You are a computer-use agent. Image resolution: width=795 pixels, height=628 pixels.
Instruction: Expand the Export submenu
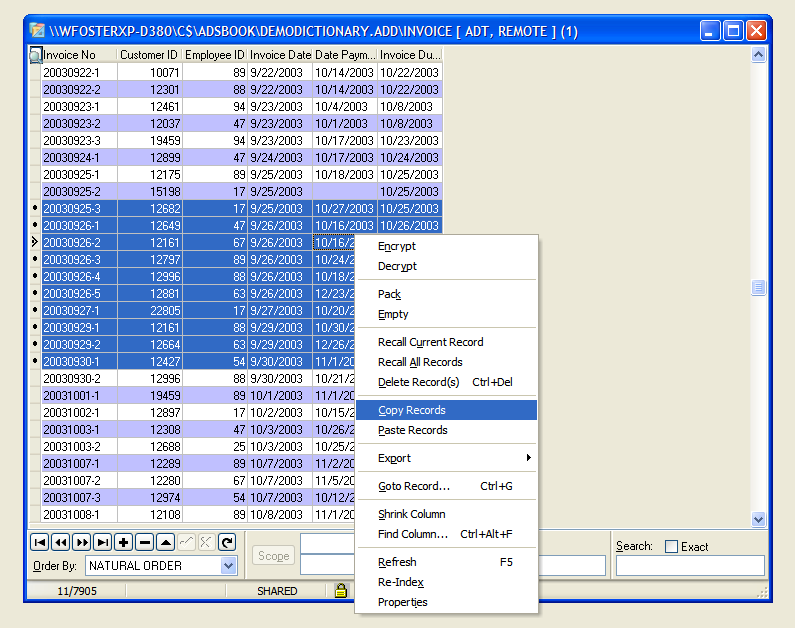pyautogui.click(x=447, y=458)
